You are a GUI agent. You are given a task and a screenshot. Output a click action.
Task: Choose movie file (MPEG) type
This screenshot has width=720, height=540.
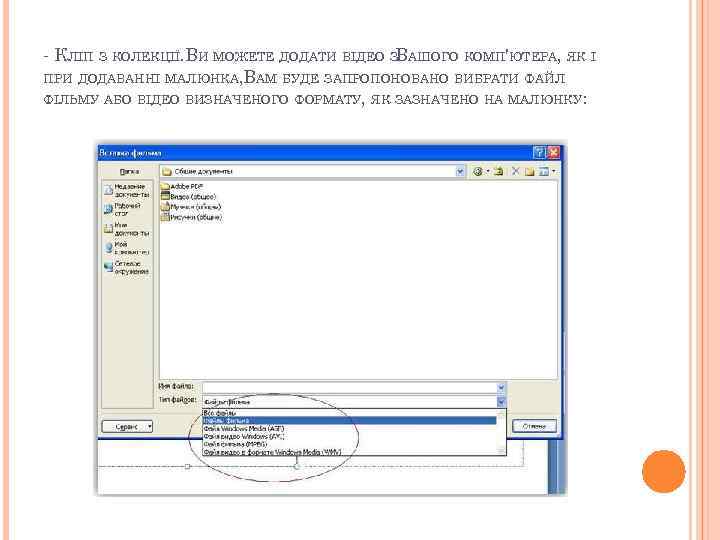[350, 444]
